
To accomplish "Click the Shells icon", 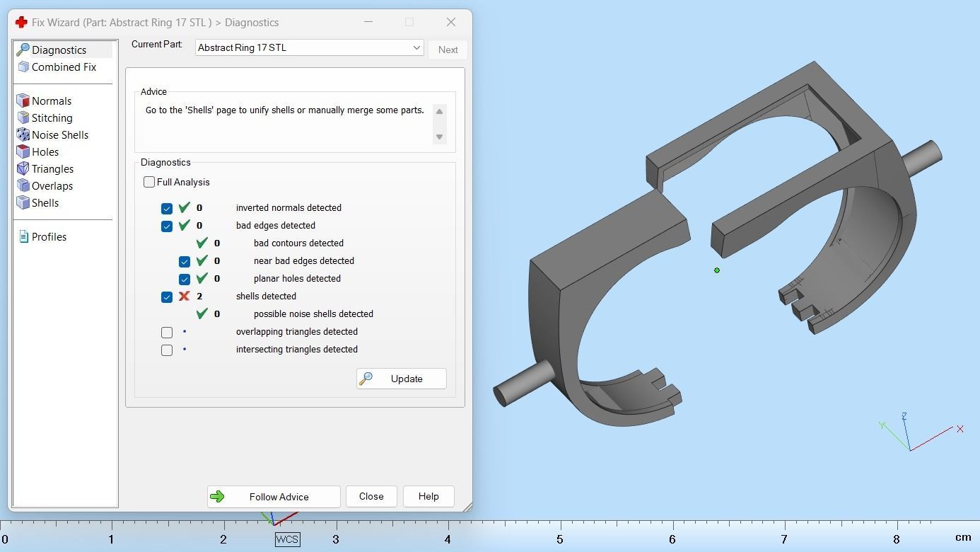I will (23, 202).
